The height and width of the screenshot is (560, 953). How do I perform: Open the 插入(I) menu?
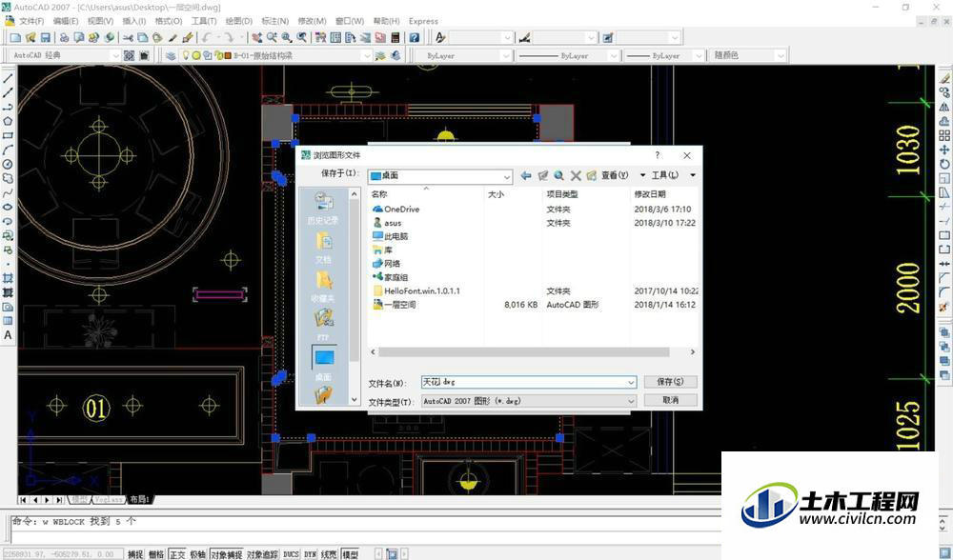click(133, 21)
